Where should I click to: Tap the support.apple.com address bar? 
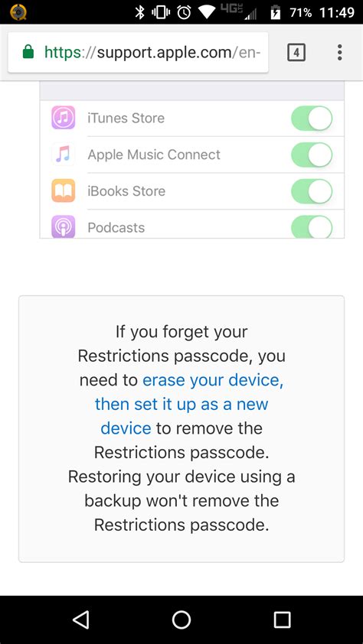coord(138,53)
